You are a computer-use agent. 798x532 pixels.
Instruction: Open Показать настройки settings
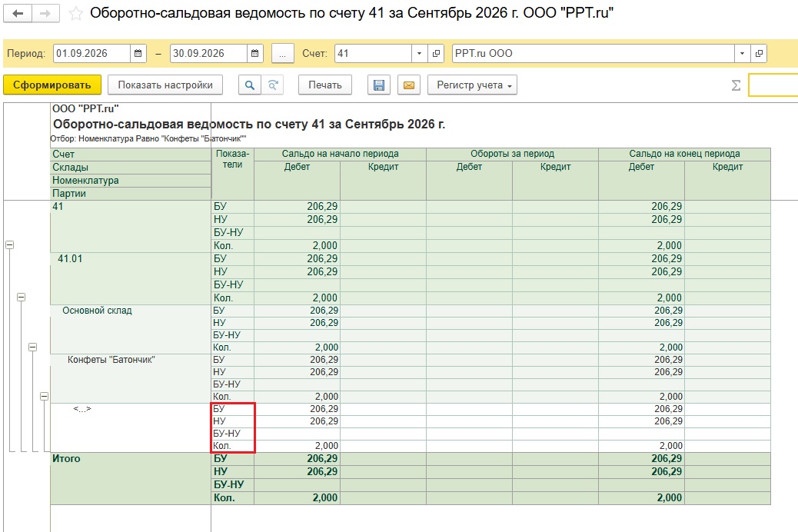(x=165, y=85)
